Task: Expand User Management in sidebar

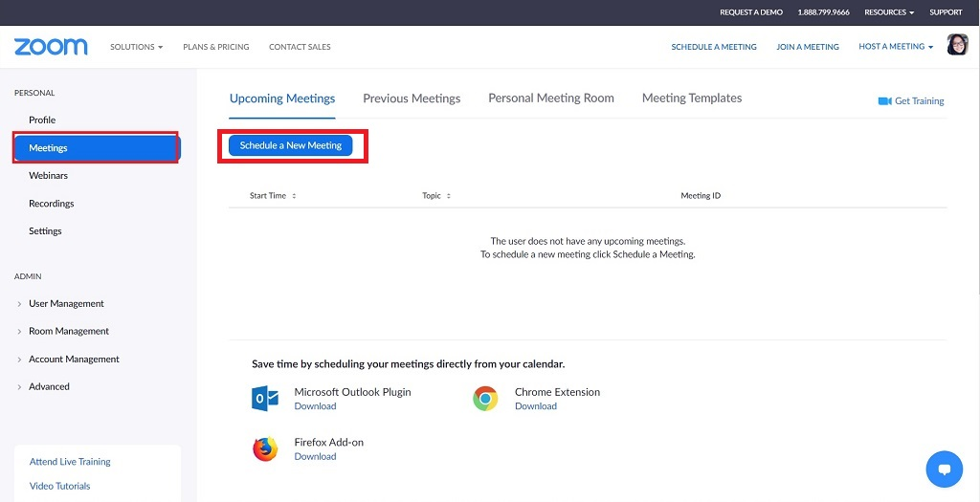Action: (66, 304)
